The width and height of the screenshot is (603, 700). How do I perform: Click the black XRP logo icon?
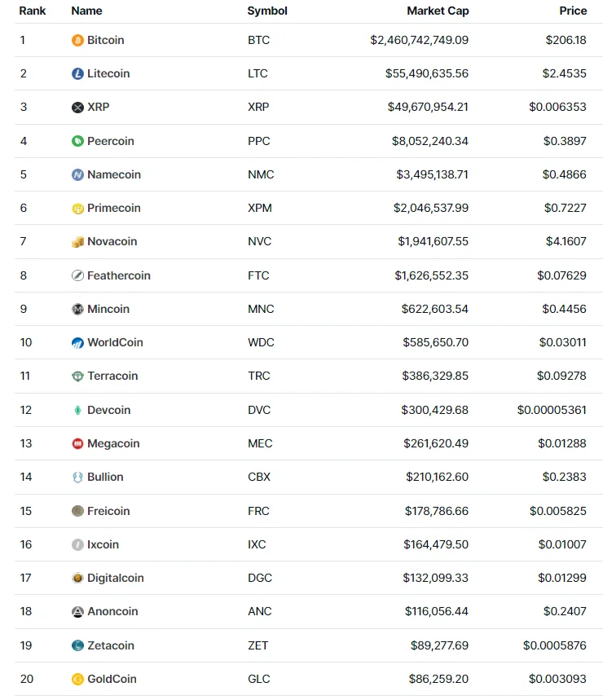click(77, 108)
